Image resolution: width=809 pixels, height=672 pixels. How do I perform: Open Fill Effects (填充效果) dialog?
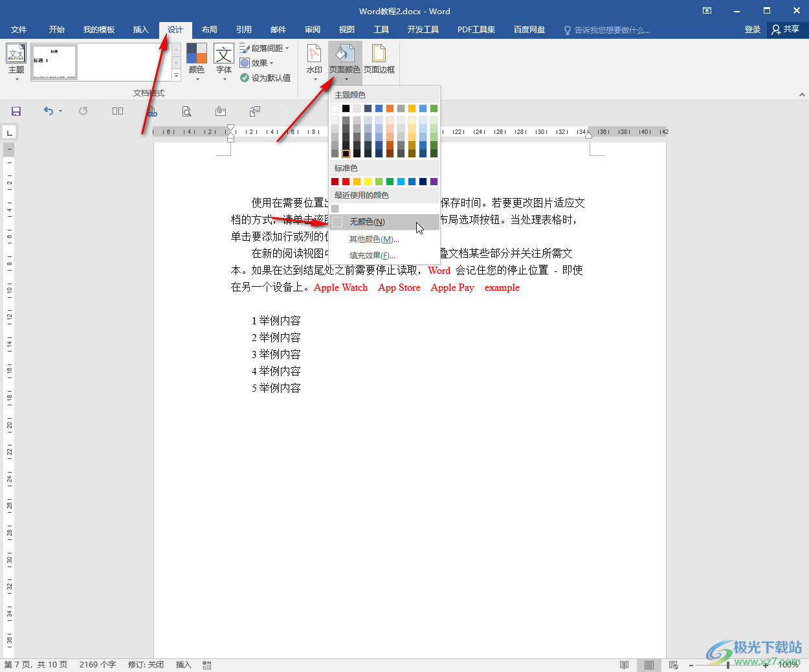tap(384, 256)
